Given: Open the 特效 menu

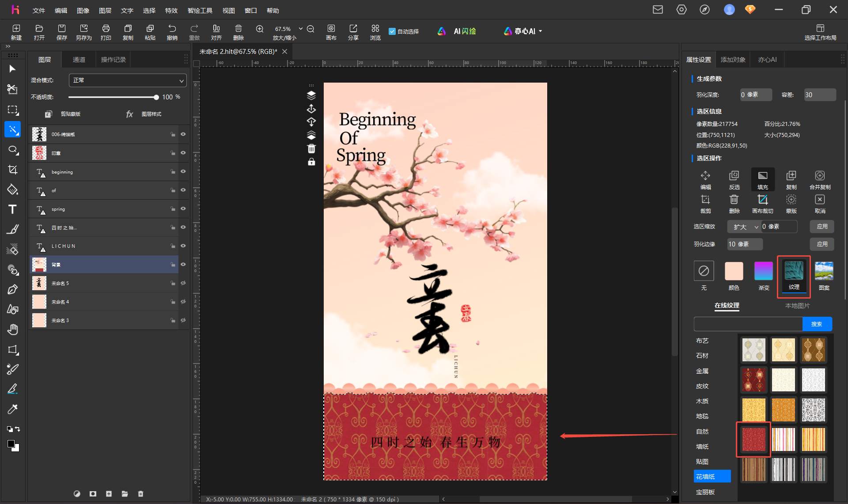Looking at the screenshot, I should (x=171, y=10).
